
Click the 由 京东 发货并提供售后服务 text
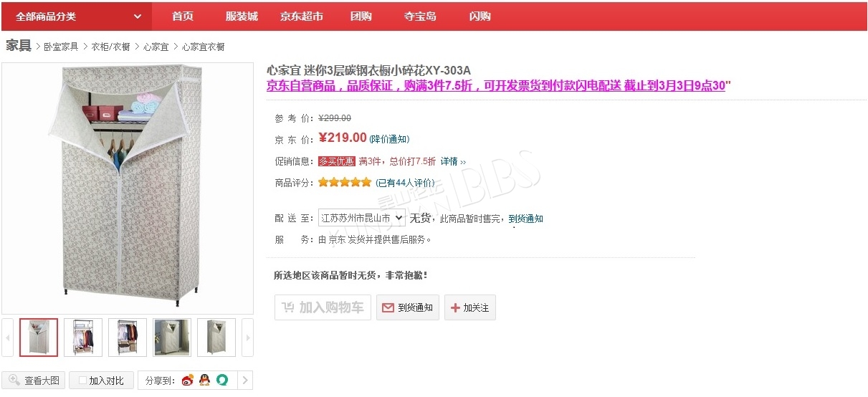pos(375,239)
